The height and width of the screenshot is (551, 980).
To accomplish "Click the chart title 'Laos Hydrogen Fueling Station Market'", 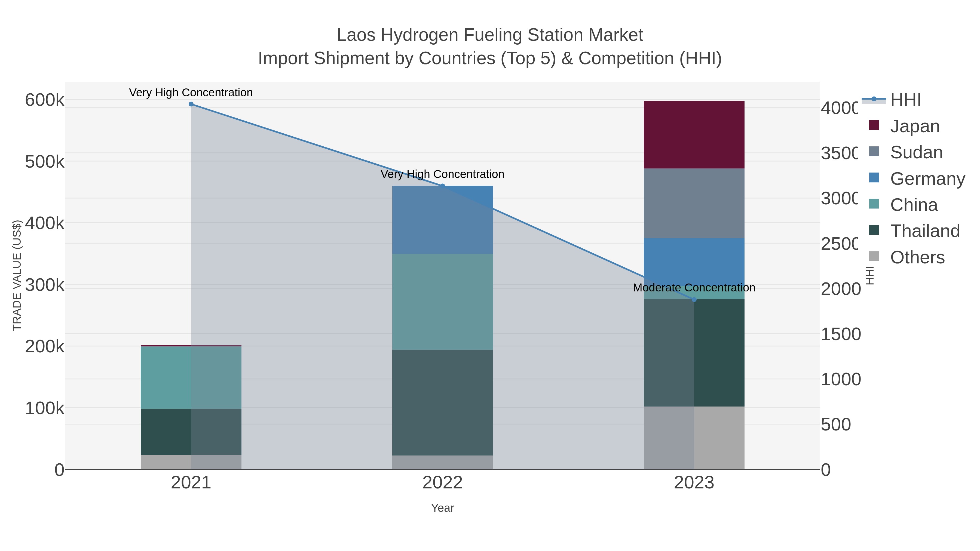I will coord(490,35).
